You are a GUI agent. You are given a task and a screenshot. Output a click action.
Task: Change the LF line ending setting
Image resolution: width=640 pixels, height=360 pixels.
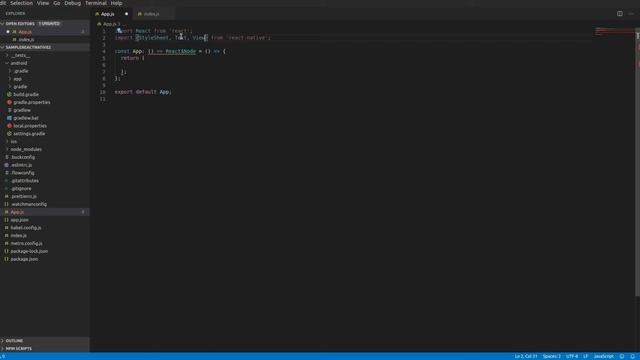pyautogui.click(x=586, y=356)
